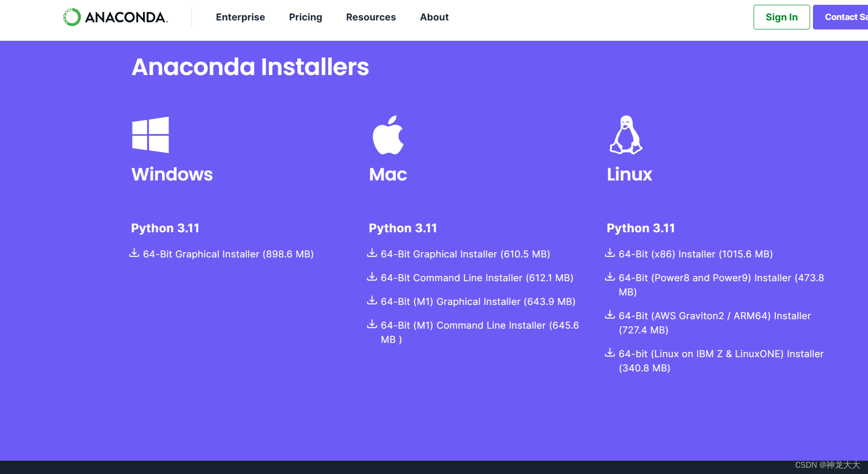This screenshot has height=474, width=868.
Task: Click download icon for AWS Graviton2 ARM64 Installer
Action: [610, 314]
